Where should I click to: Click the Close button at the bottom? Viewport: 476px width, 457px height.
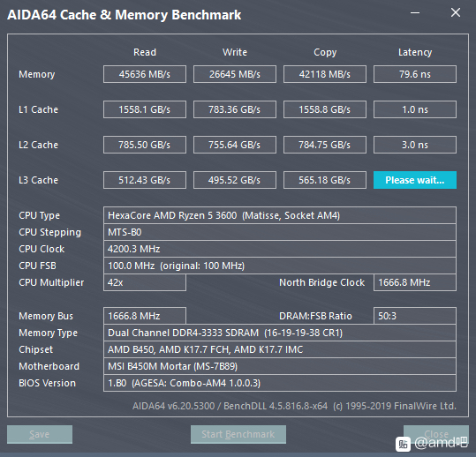[436, 434]
